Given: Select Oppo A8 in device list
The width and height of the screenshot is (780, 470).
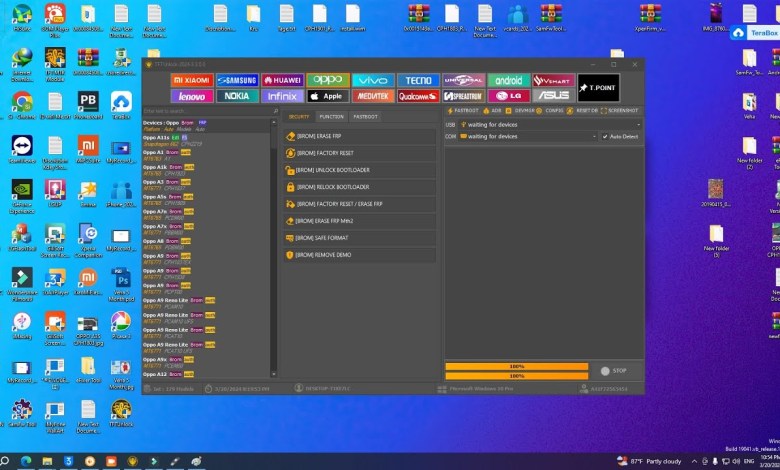Looking at the screenshot, I should pyautogui.click(x=206, y=244).
